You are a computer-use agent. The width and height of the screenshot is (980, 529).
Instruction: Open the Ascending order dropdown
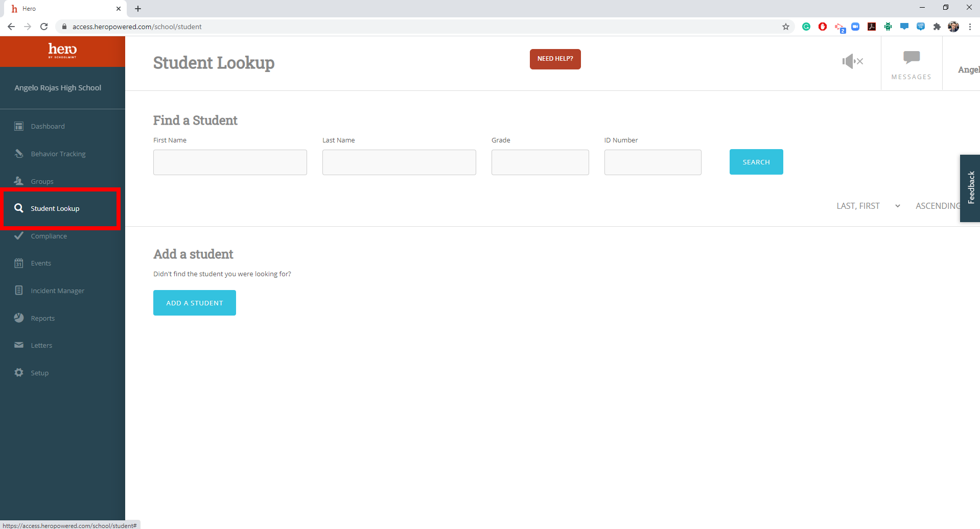[937, 206]
